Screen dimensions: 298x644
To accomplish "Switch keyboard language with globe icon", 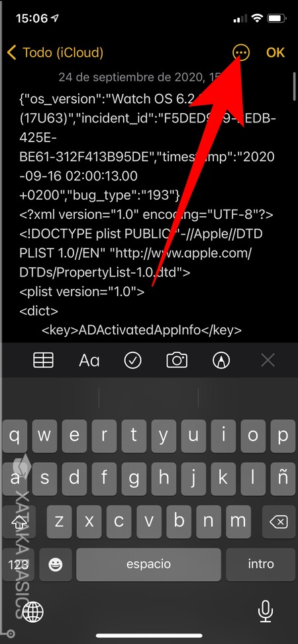I will point(32,612).
